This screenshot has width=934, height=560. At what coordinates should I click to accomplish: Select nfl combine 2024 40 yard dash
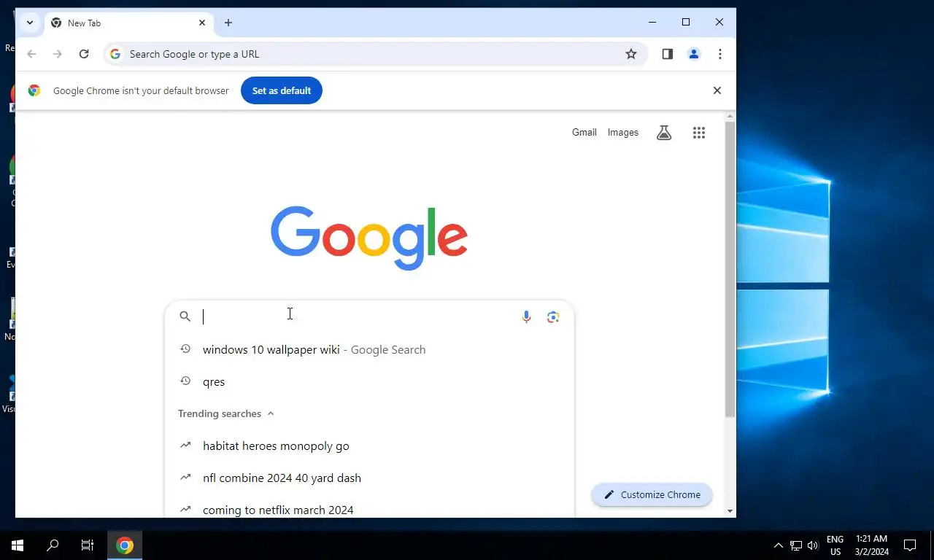click(x=369, y=478)
